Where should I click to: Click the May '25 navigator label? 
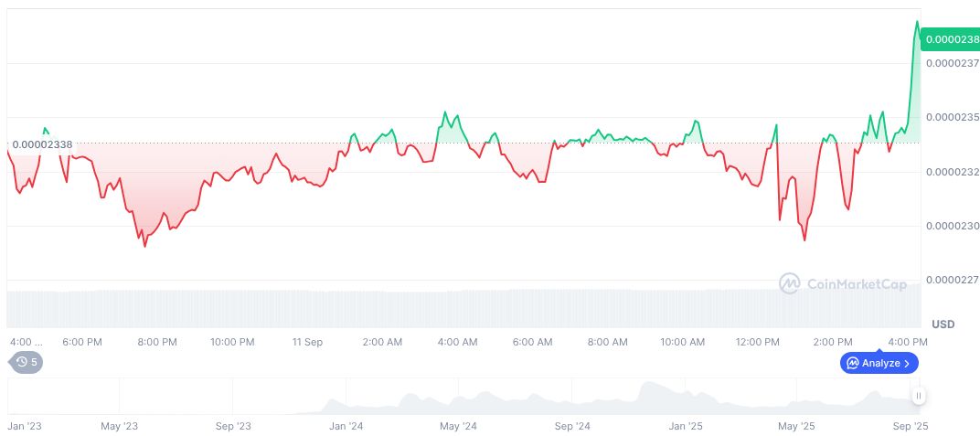(796, 426)
